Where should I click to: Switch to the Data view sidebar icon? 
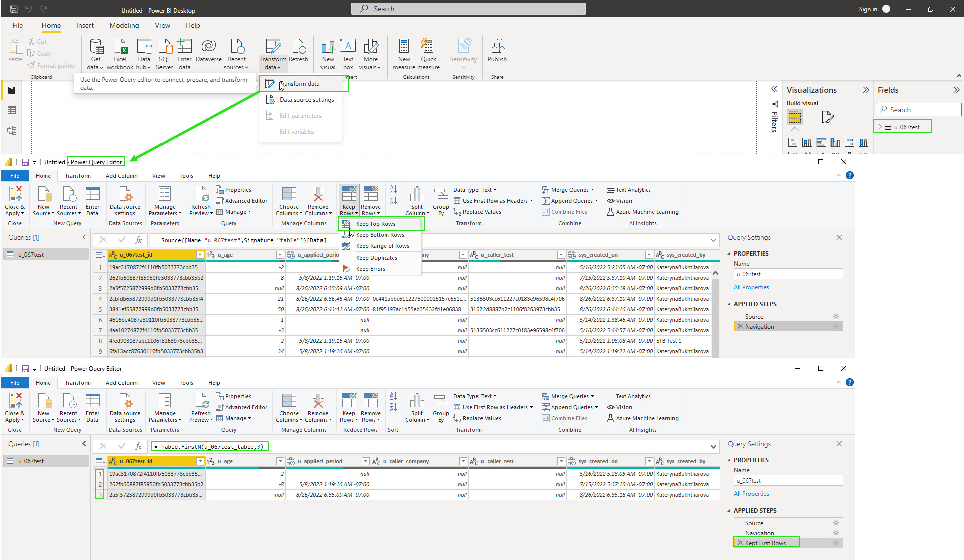(x=12, y=110)
